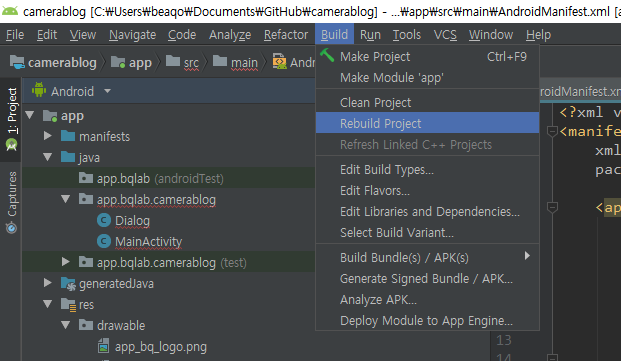Viewport: 621px width, 361px height.
Task: Click the camerablog breadcrumb
Action: pyautogui.click(x=53, y=62)
